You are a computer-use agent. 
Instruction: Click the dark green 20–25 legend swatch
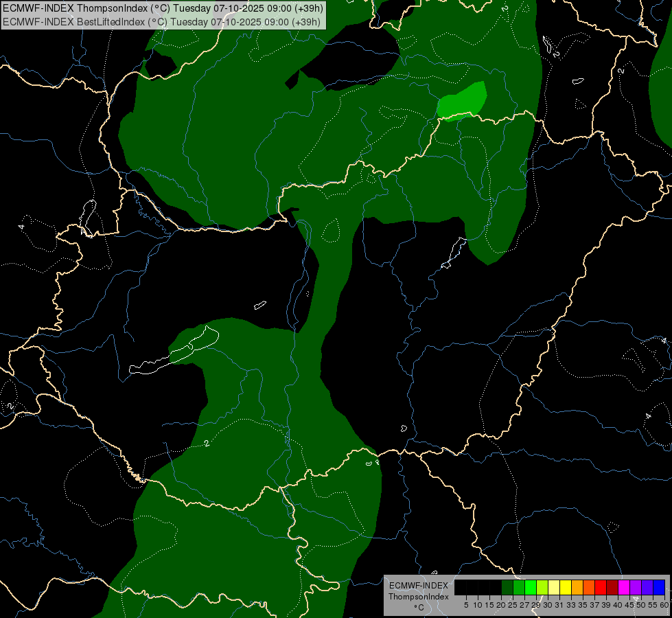click(507, 587)
